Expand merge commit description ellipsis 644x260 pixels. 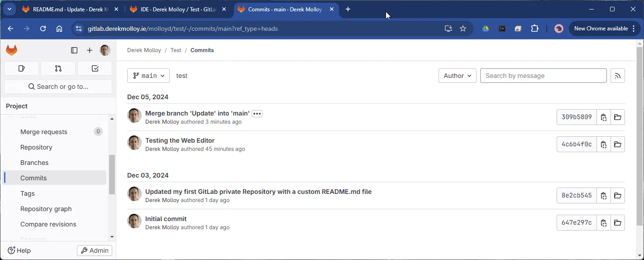[257, 114]
